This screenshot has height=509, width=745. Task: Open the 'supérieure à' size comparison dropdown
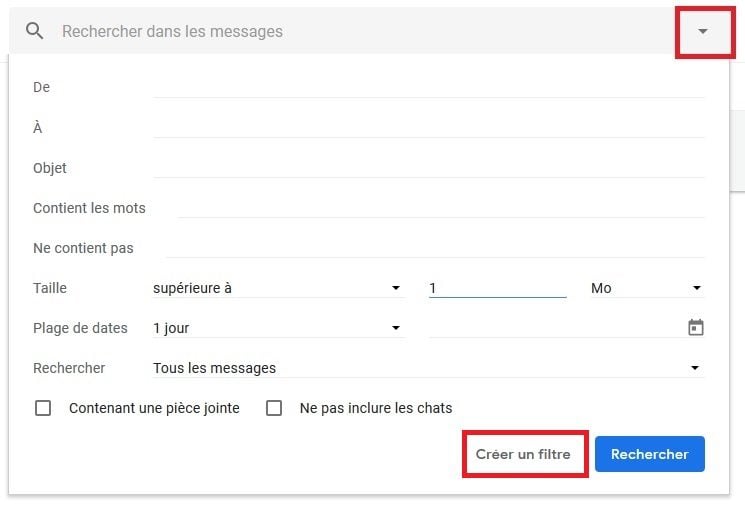coord(279,288)
